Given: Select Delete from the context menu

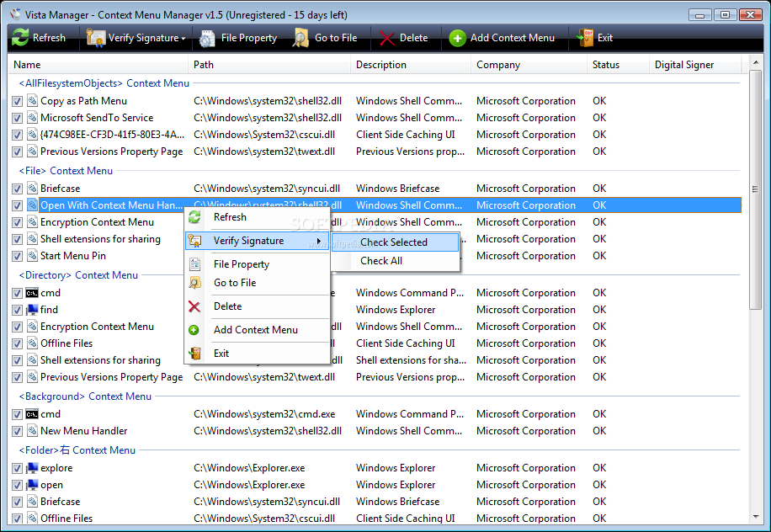Looking at the screenshot, I should pyautogui.click(x=257, y=306).
